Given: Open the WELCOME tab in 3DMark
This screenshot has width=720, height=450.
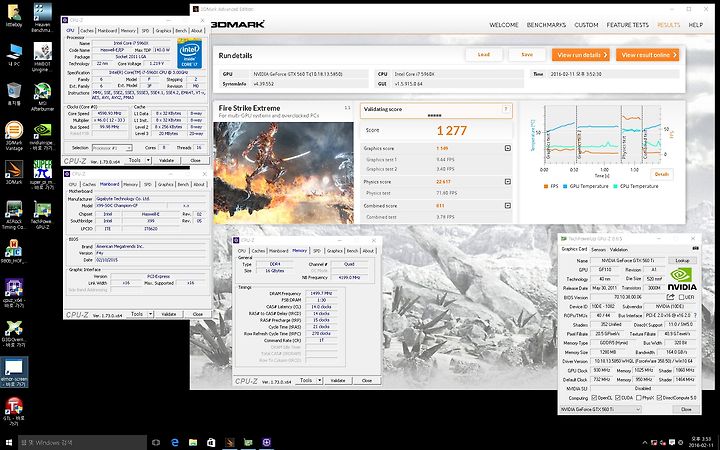Looking at the screenshot, I should tap(504, 25).
